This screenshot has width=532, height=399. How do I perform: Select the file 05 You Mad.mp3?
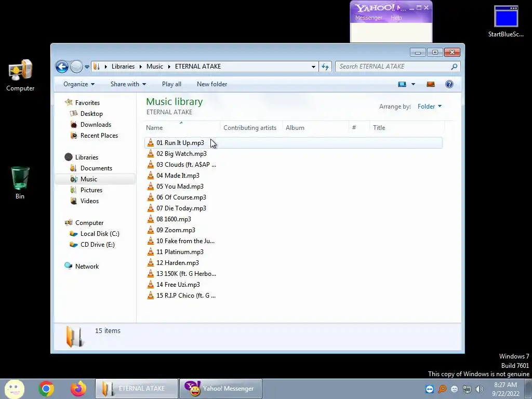(180, 187)
